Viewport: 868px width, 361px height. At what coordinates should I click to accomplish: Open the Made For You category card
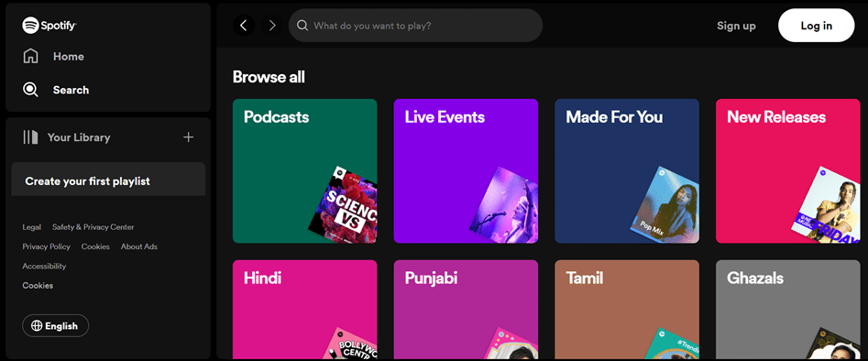tap(627, 170)
